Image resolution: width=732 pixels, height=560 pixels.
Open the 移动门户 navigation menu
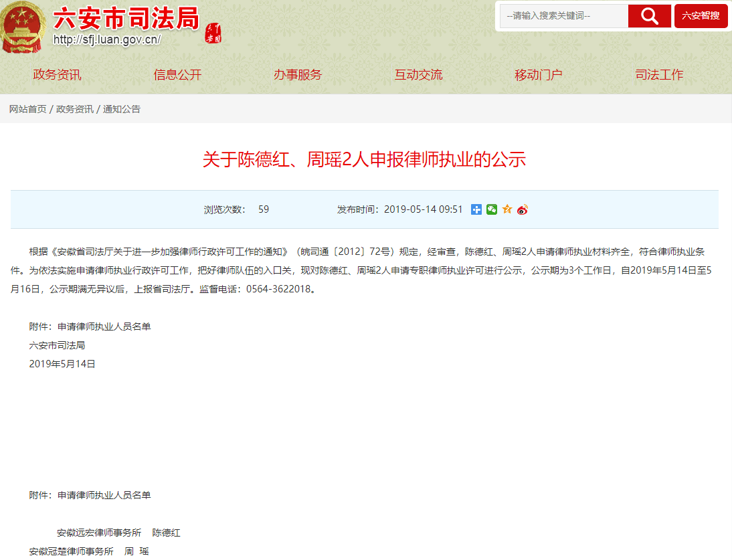point(538,75)
